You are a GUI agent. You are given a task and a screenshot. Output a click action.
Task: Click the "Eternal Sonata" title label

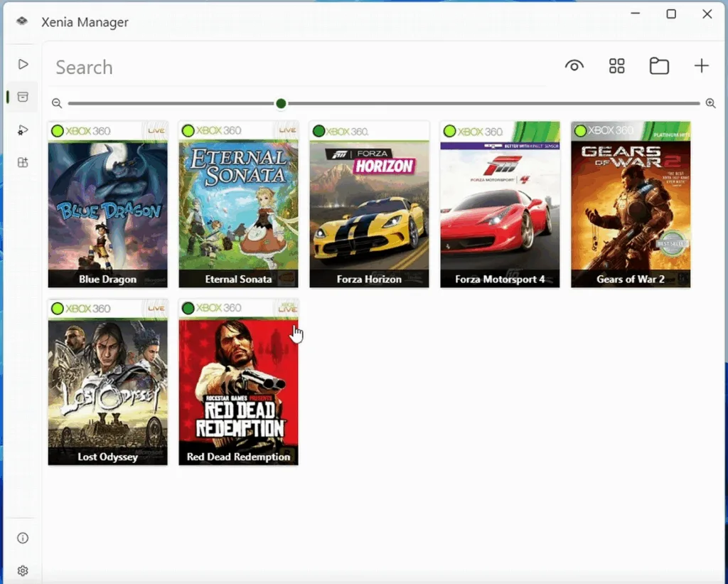(x=239, y=280)
